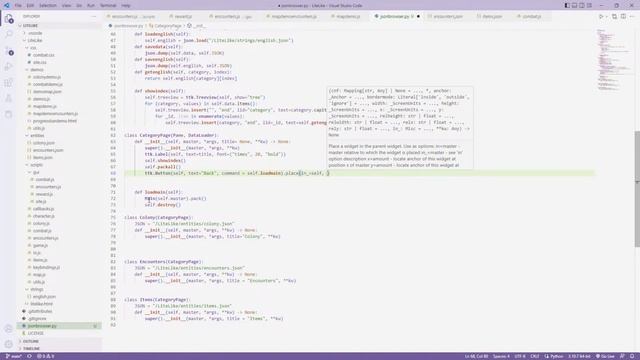Click the main branch status bar item
This screenshot has height=360, width=640.
point(13,356)
